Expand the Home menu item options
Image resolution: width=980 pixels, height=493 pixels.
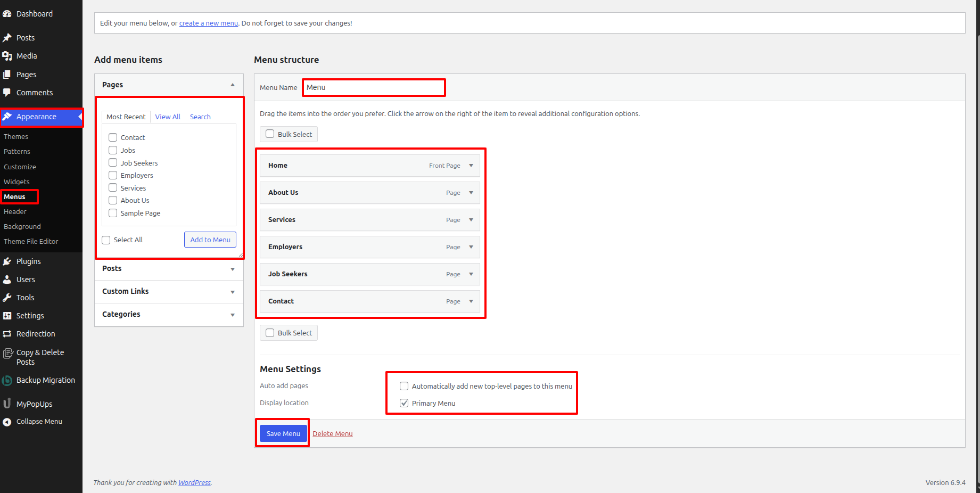click(471, 166)
